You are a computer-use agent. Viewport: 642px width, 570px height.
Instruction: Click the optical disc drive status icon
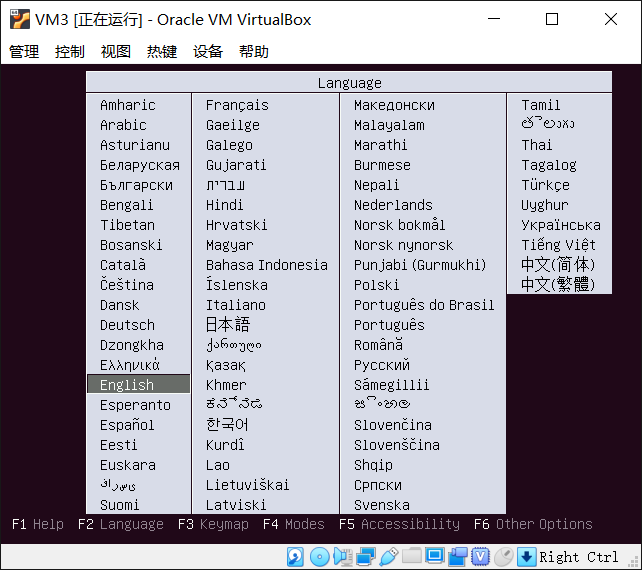(319, 557)
